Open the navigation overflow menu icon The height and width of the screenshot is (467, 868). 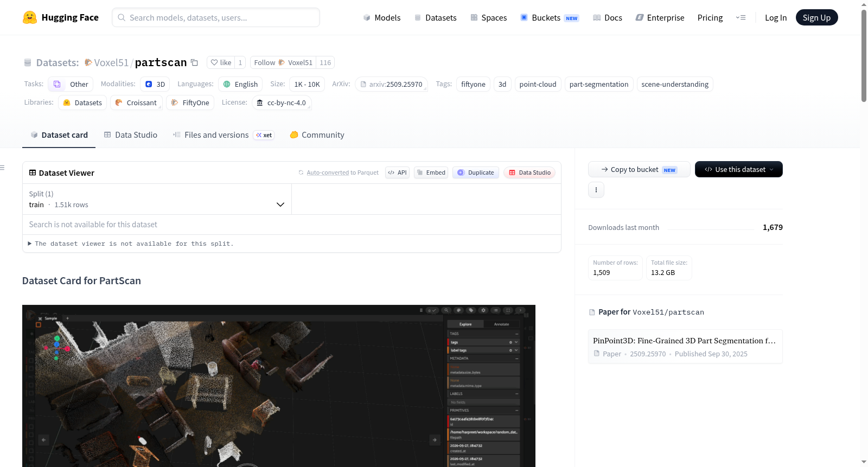(x=741, y=17)
